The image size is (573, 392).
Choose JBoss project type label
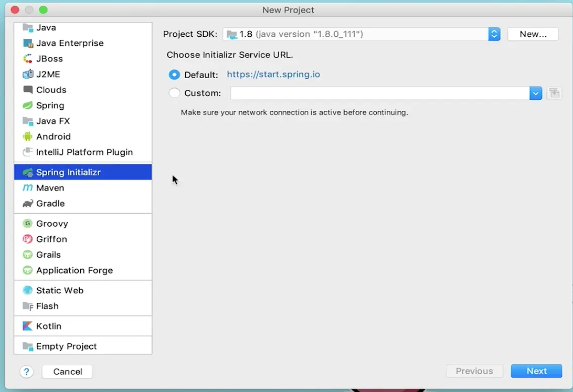click(x=49, y=58)
